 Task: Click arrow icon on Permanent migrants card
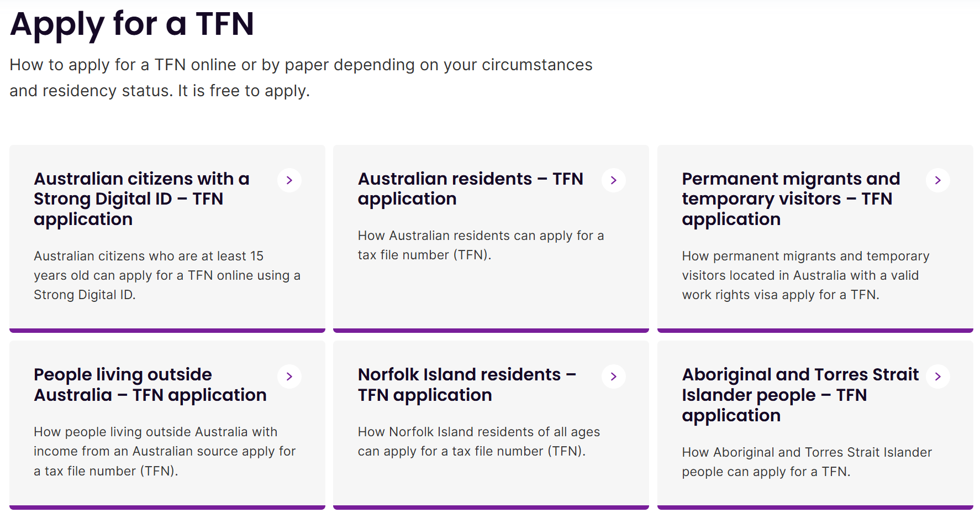coord(937,180)
